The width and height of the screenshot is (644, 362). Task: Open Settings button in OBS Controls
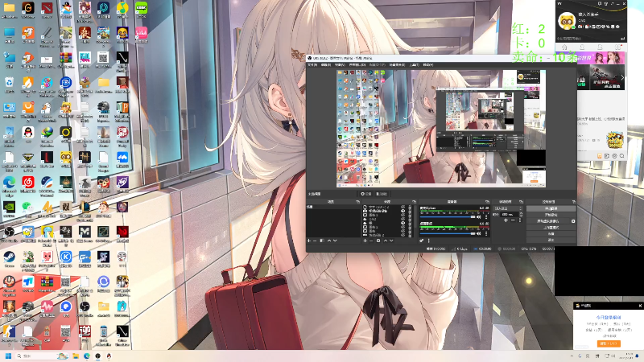[x=551, y=233]
